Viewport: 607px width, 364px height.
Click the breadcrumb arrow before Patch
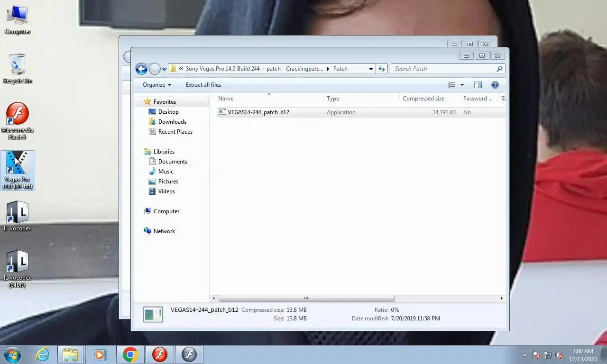(328, 69)
